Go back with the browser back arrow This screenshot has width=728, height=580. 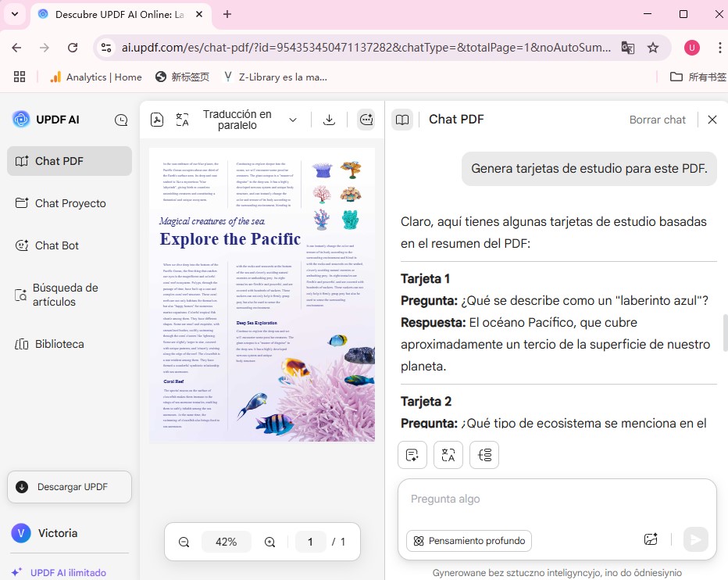coord(16,48)
